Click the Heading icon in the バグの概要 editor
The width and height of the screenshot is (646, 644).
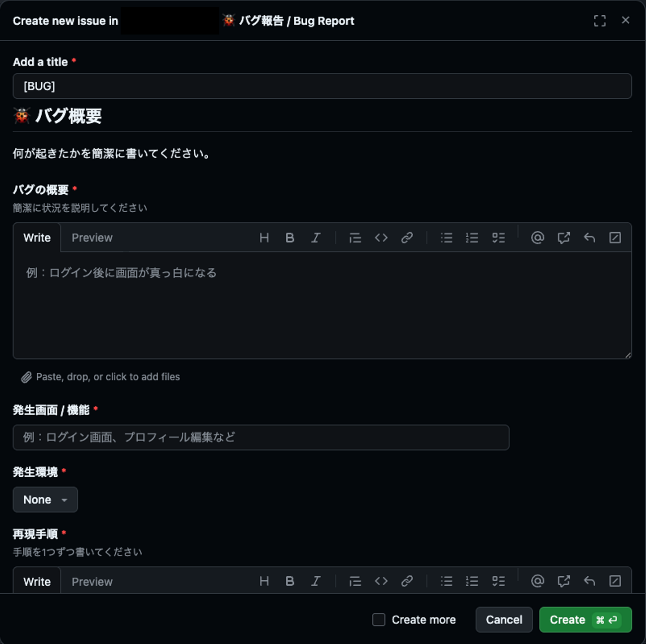pyautogui.click(x=264, y=238)
